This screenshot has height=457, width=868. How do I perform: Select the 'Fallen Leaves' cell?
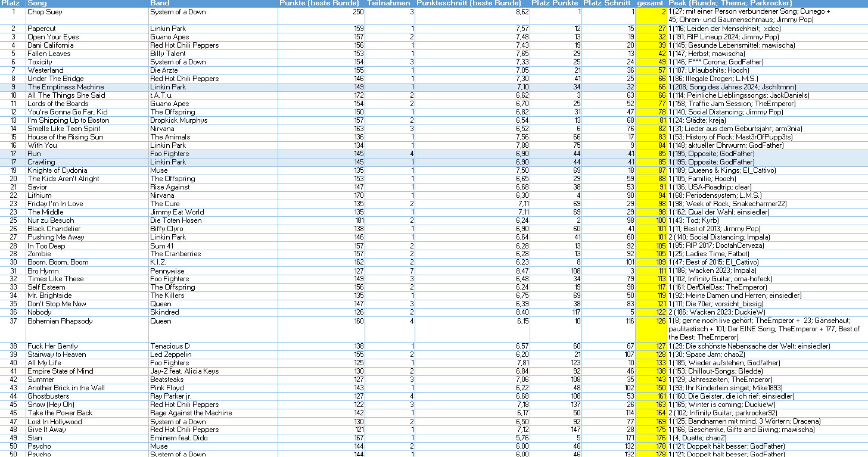[87, 54]
